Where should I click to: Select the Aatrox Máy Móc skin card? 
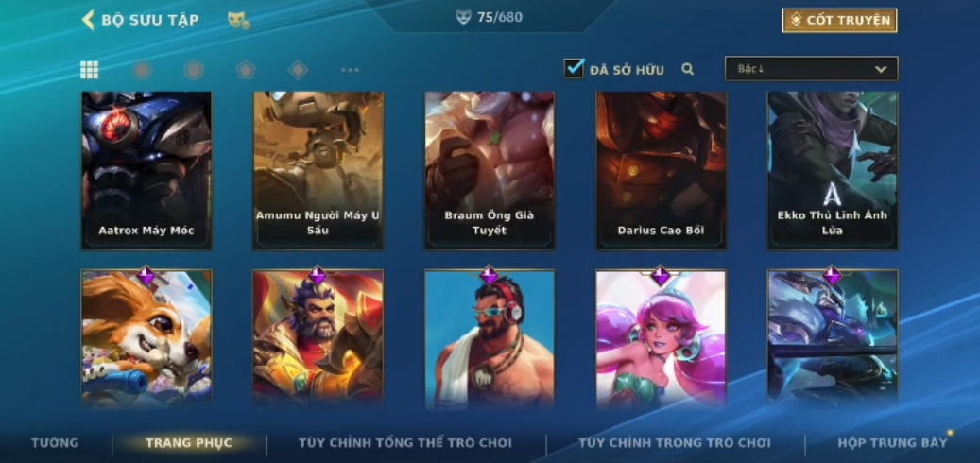pyautogui.click(x=146, y=171)
